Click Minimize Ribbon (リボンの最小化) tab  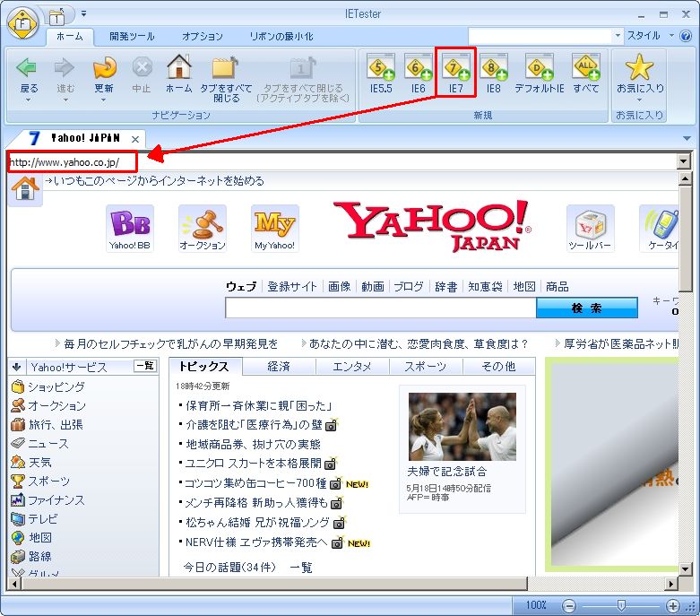point(281,37)
